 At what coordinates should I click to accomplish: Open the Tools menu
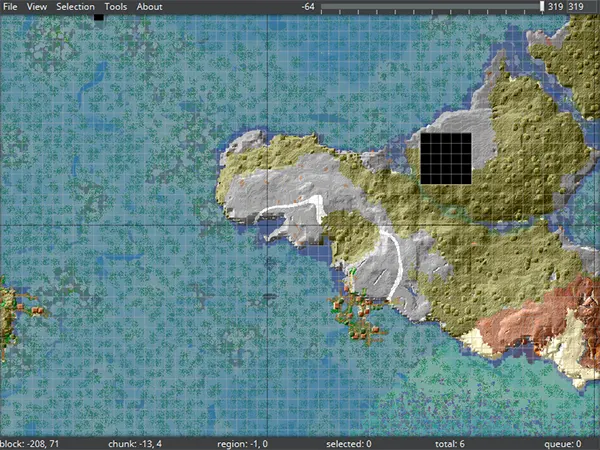[115, 7]
